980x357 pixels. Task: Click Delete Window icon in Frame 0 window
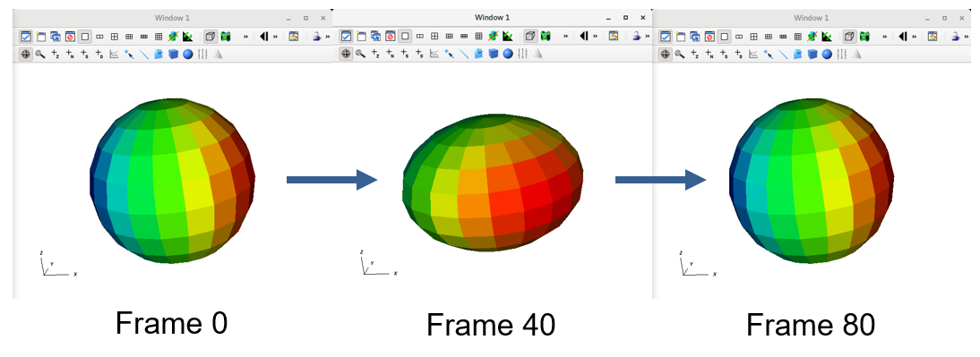click(x=70, y=37)
